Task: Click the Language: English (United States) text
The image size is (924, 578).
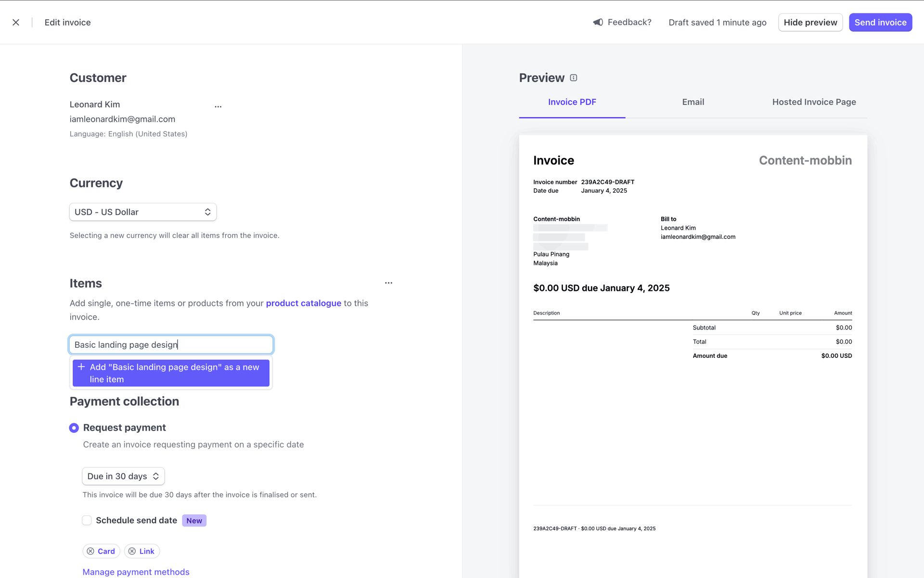Action: [x=128, y=134]
